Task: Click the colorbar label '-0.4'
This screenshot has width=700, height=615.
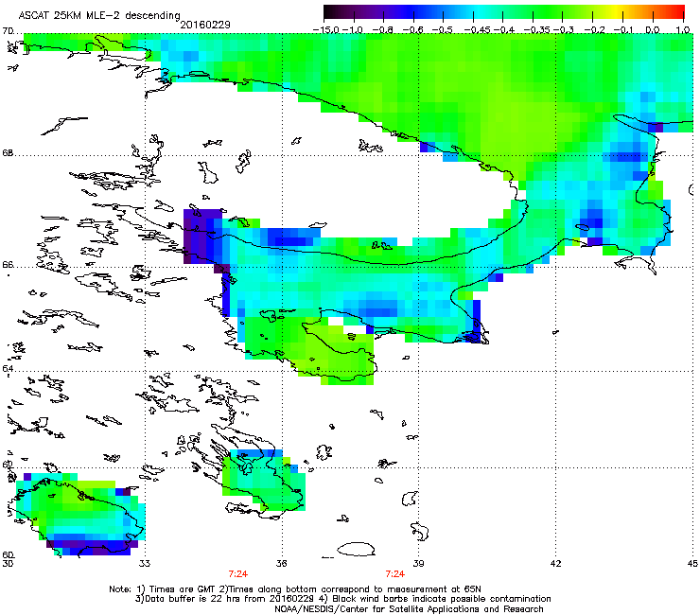Action: 503,30
